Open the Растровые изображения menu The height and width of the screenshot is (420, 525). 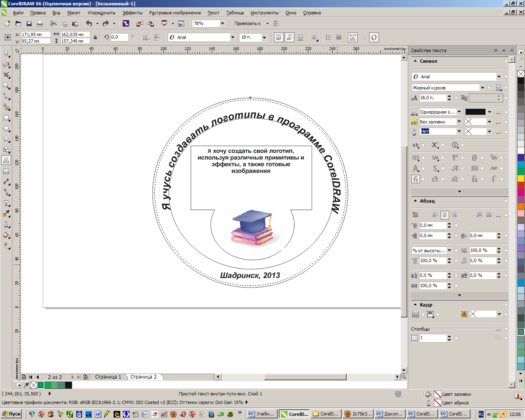coord(175,13)
